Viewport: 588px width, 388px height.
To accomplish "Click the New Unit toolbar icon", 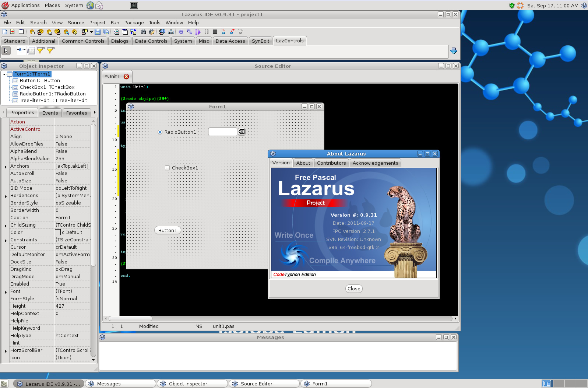I will click(12, 32).
